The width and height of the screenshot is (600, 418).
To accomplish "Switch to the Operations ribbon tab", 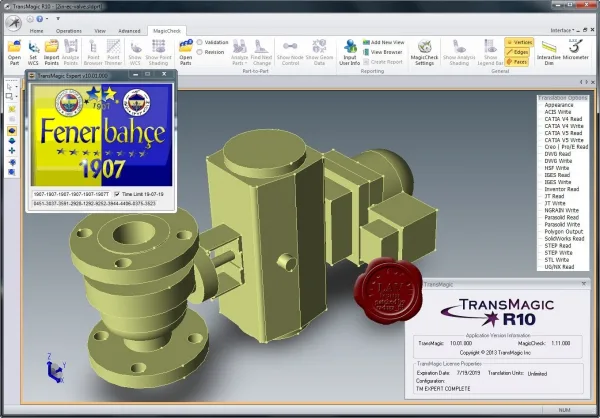I will point(68,31).
